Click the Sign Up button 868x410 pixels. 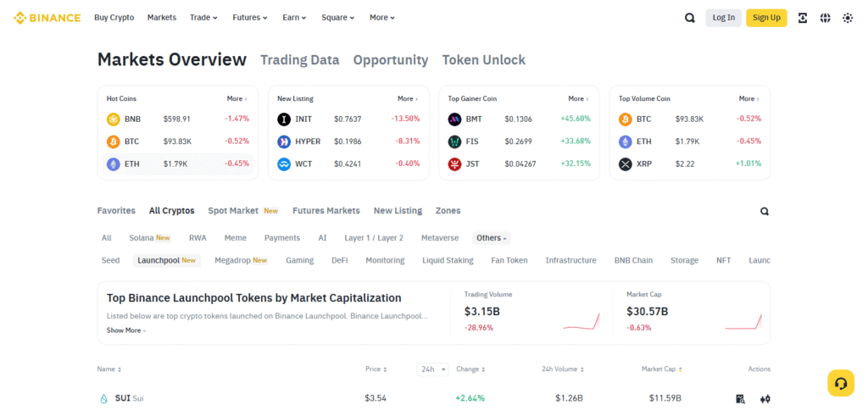pyautogui.click(x=766, y=18)
